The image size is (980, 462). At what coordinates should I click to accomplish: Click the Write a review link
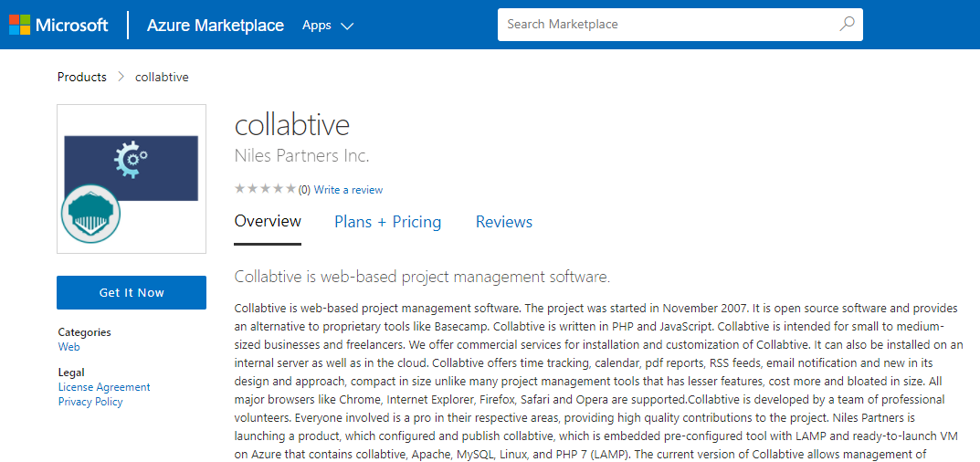coord(348,190)
